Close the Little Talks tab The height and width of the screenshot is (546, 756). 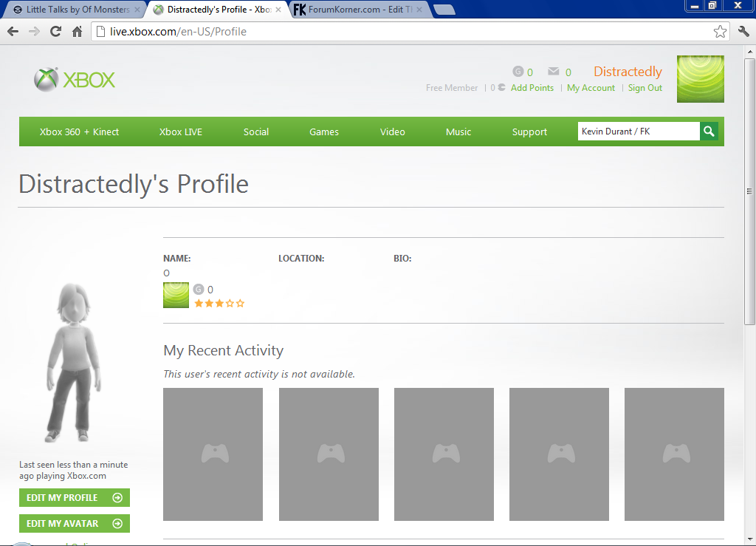[x=137, y=10]
